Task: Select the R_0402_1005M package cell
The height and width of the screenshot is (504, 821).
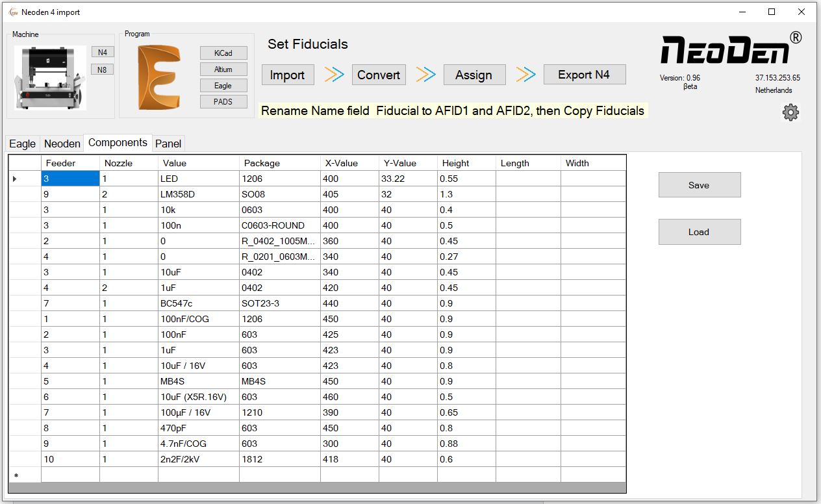Action: coord(280,241)
